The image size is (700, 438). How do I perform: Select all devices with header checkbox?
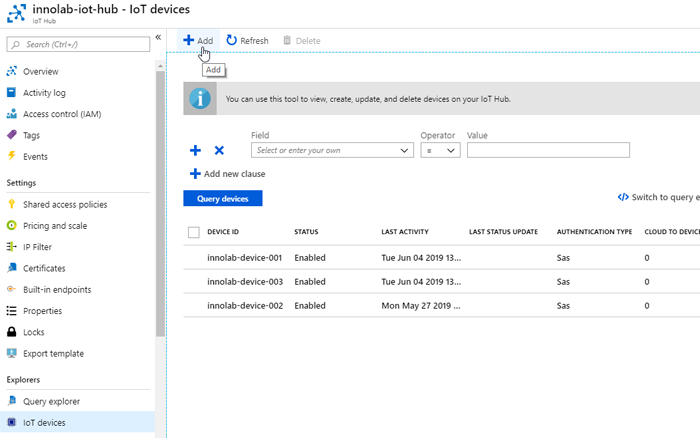pos(194,232)
